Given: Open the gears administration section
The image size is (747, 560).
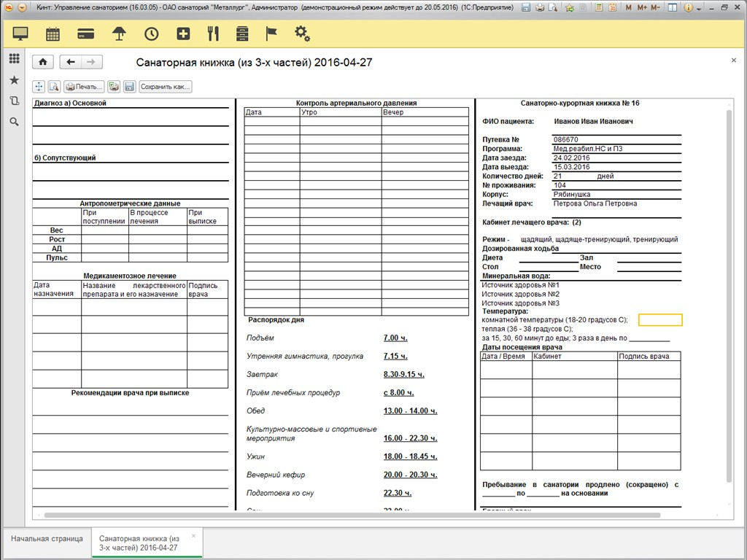Looking at the screenshot, I should tap(302, 34).
